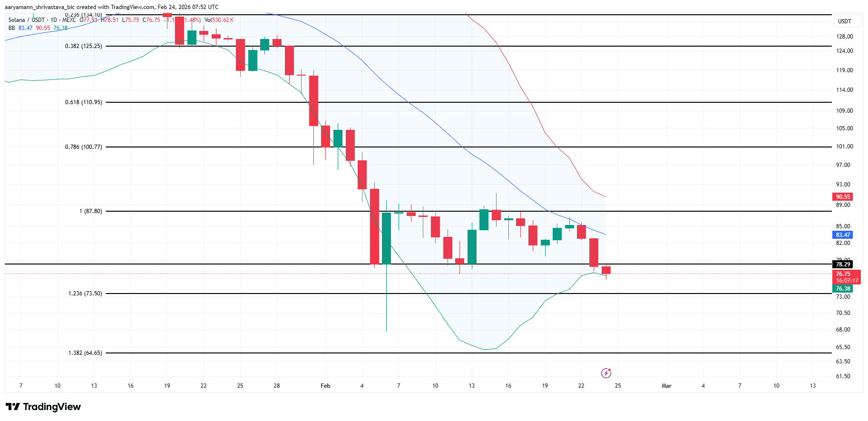This screenshot has width=868, height=421.
Task: Click the BB indicator legend label
Action: click(x=12, y=28)
